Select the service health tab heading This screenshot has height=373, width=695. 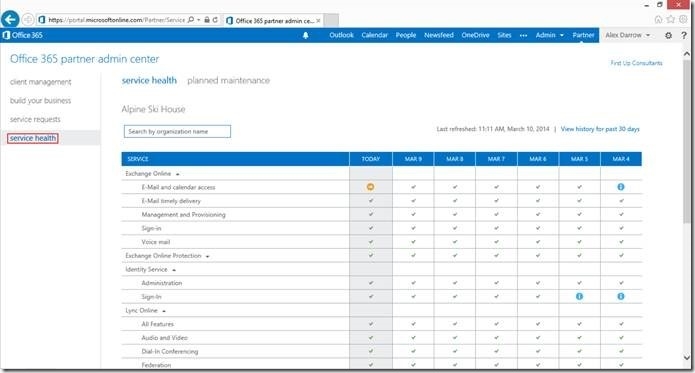[149, 80]
